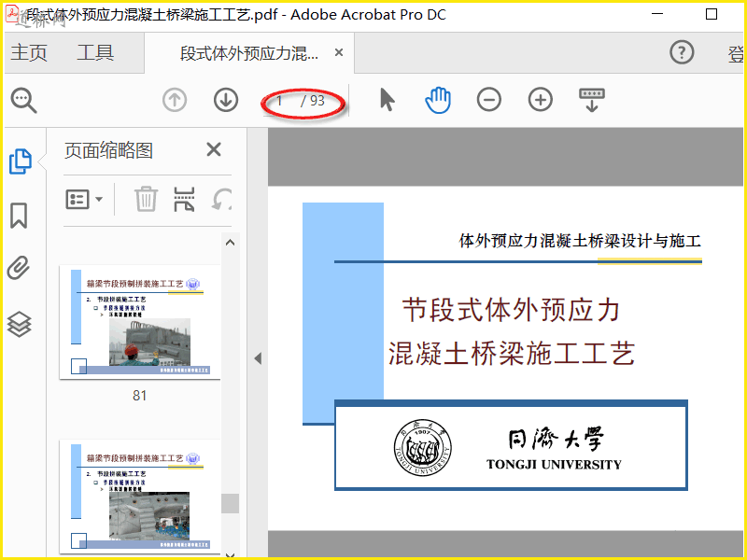This screenshot has height=560, width=747.
Task: Open the layers sidebar panel
Action: tap(19, 324)
